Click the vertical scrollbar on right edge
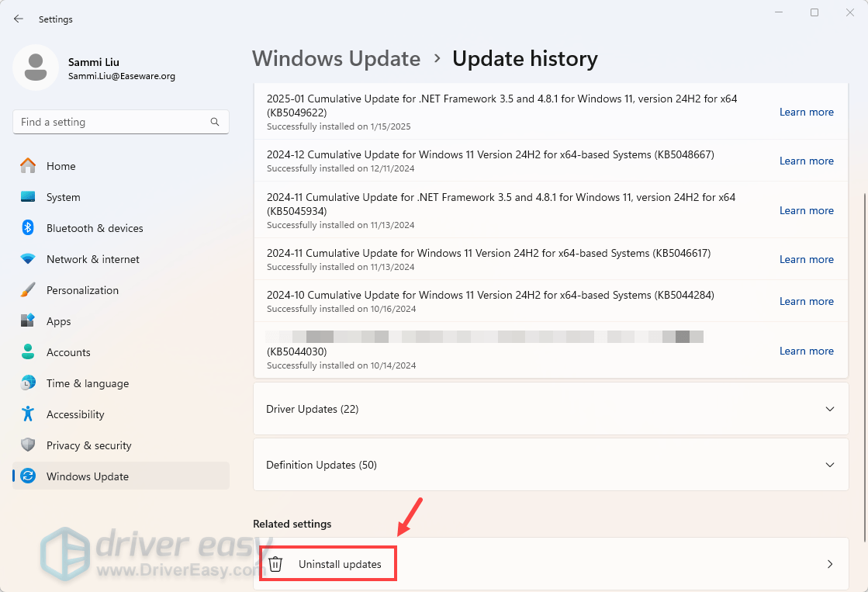Viewport: 868px width, 592px height. [863, 365]
